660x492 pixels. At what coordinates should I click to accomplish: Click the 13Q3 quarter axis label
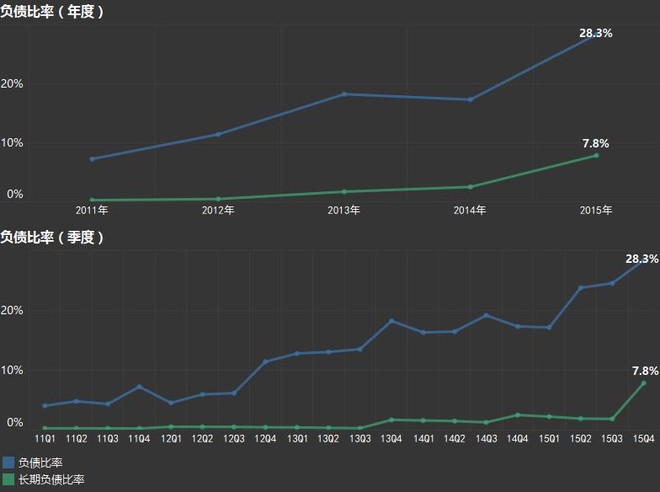pos(360,439)
